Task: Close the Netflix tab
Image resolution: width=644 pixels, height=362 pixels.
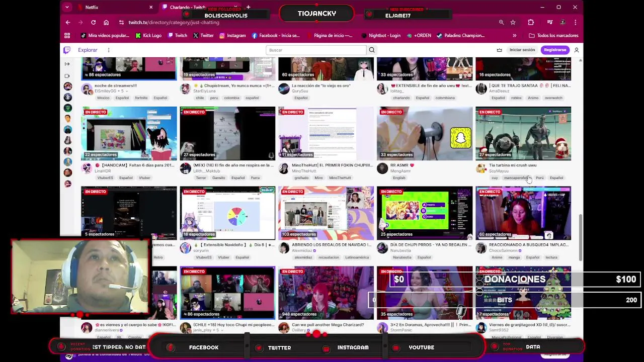Action: pyautogui.click(x=151, y=8)
